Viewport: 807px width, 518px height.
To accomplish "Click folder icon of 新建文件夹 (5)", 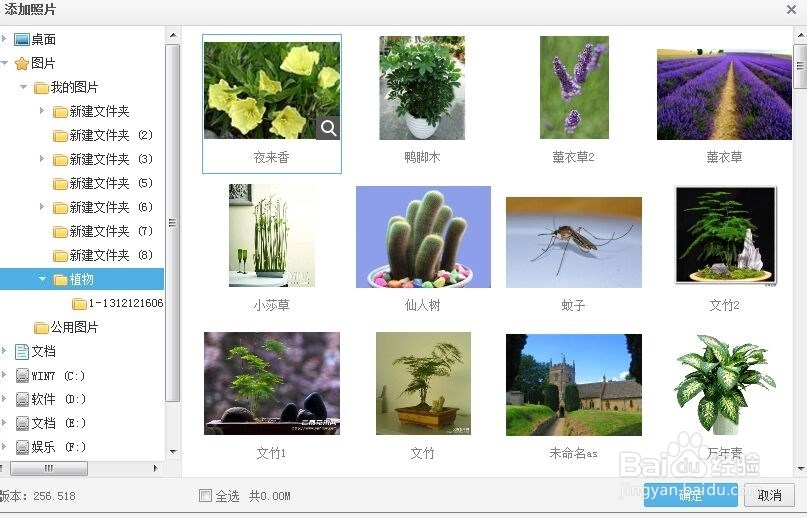I will [x=60, y=183].
